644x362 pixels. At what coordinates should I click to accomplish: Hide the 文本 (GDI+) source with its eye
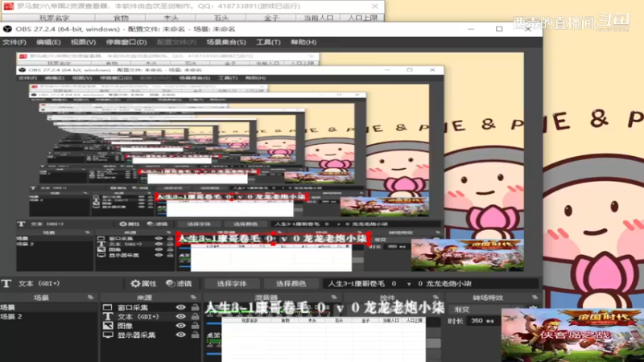(x=180, y=316)
